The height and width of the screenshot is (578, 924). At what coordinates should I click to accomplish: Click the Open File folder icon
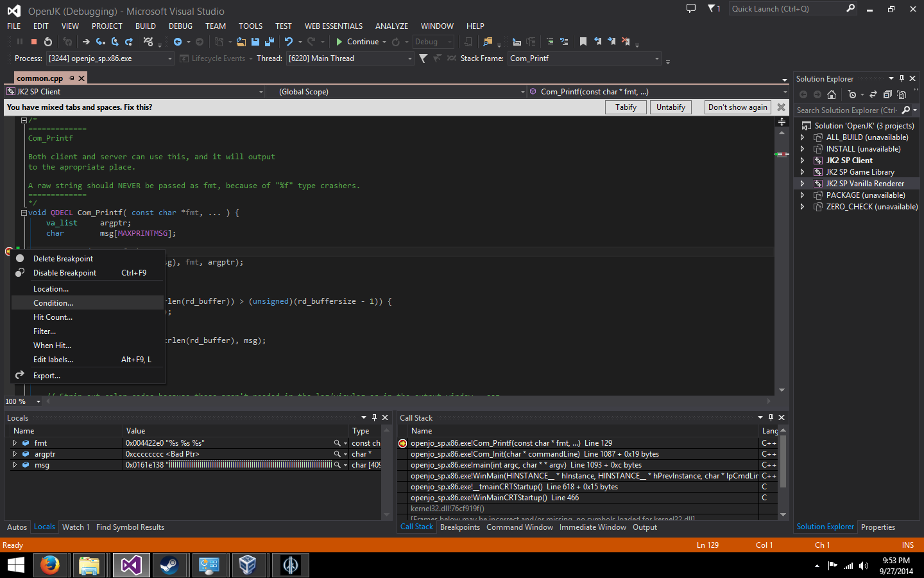point(241,42)
